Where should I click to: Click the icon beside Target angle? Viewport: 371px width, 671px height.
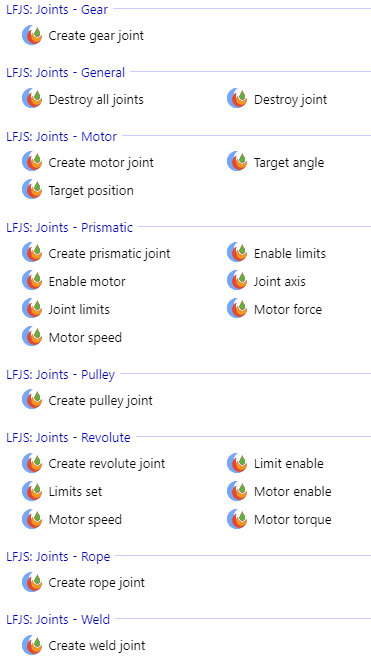tap(237, 162)
